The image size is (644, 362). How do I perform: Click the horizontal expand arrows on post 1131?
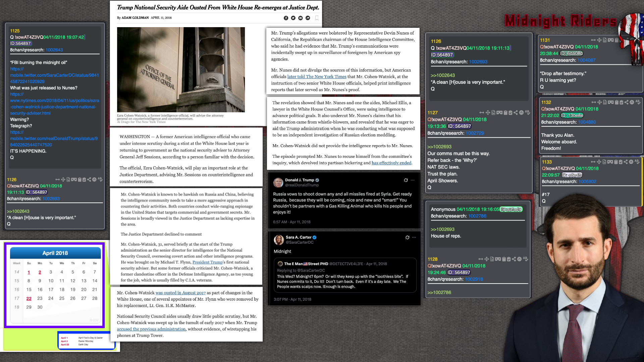point(593,40)
